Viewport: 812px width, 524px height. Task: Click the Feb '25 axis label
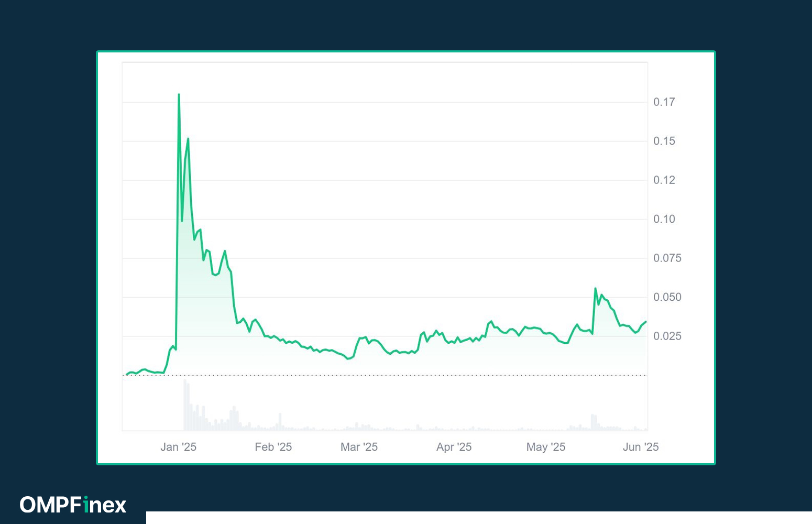tap(273, 447)
